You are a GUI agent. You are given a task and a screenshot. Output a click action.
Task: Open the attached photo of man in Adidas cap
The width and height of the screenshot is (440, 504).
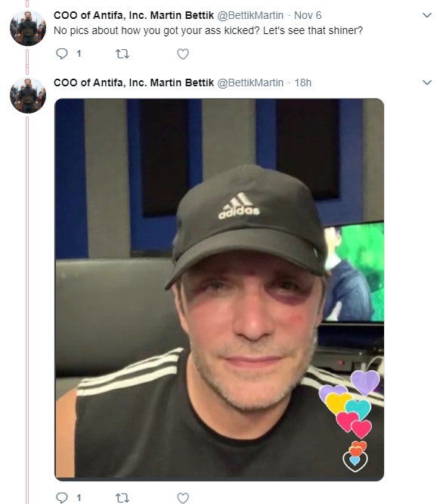(219, 290)
